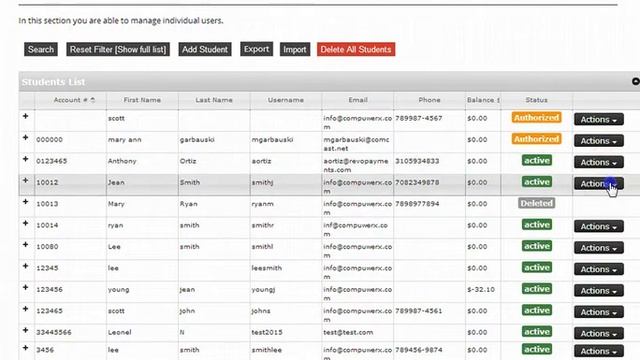Click Username column header
The image size is (640, 360).
[286, 100]
